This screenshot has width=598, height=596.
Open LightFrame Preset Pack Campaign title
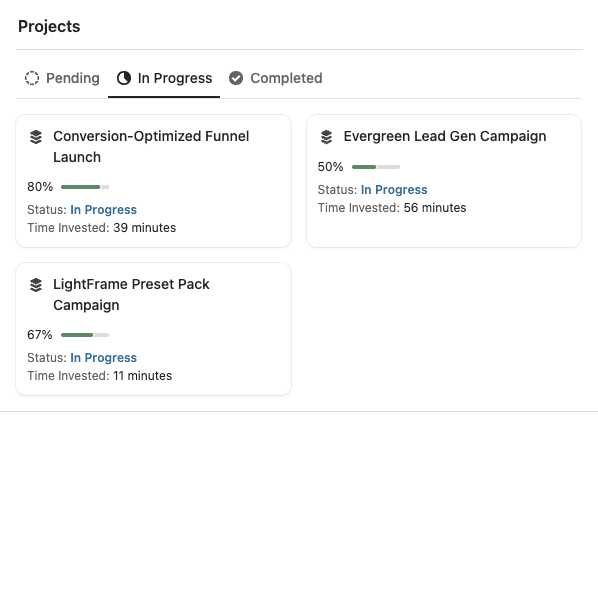tap(131, 295)
